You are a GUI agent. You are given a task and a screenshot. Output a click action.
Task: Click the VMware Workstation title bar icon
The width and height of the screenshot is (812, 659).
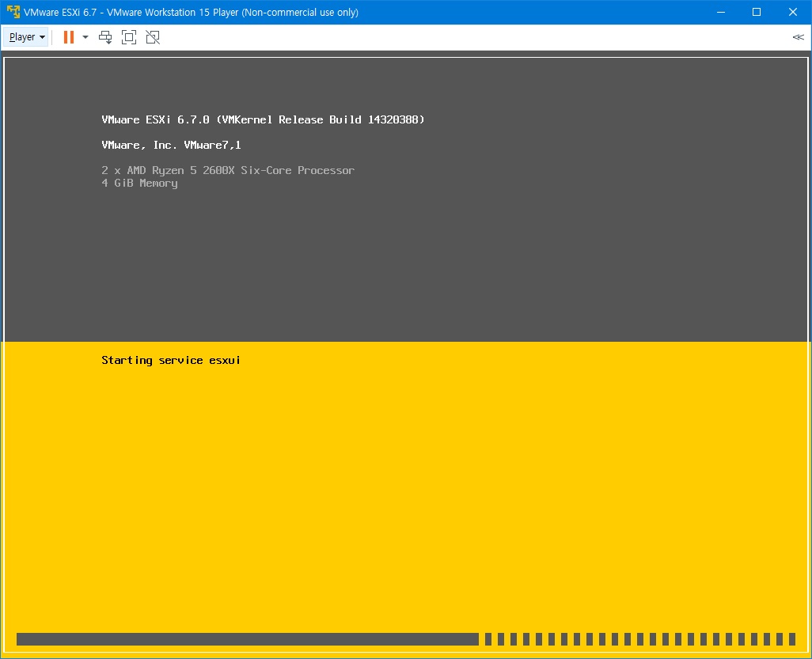click(13, 12)
